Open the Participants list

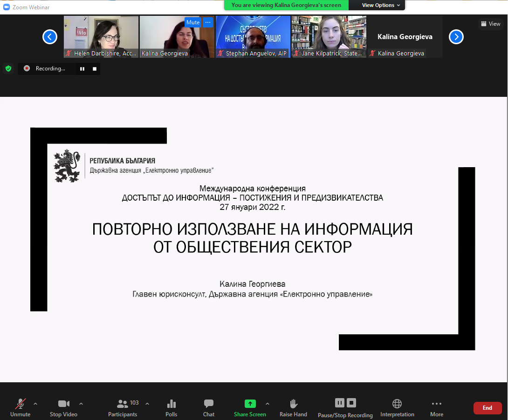(123, 407)
